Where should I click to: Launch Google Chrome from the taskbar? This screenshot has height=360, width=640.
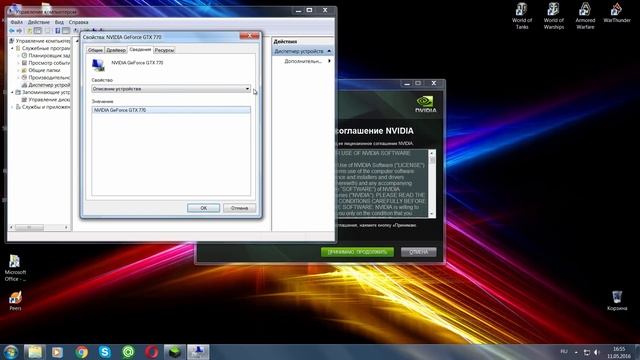(x=81, y=352)
